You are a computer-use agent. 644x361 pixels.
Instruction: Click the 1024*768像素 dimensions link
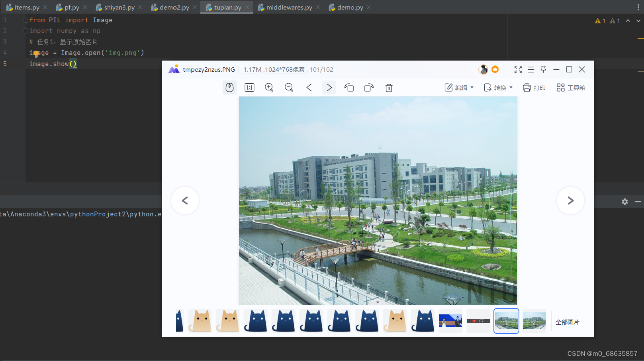[285, 69]
